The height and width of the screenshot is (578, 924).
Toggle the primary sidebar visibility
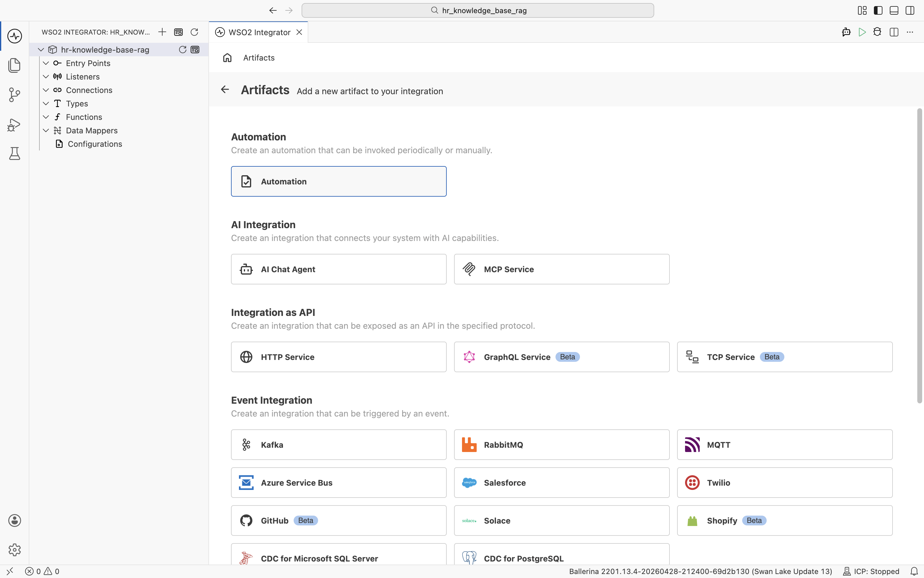(x=878, y=10)
